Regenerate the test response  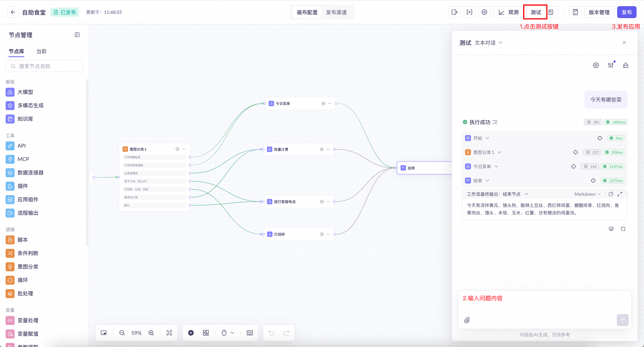point(623,229)
